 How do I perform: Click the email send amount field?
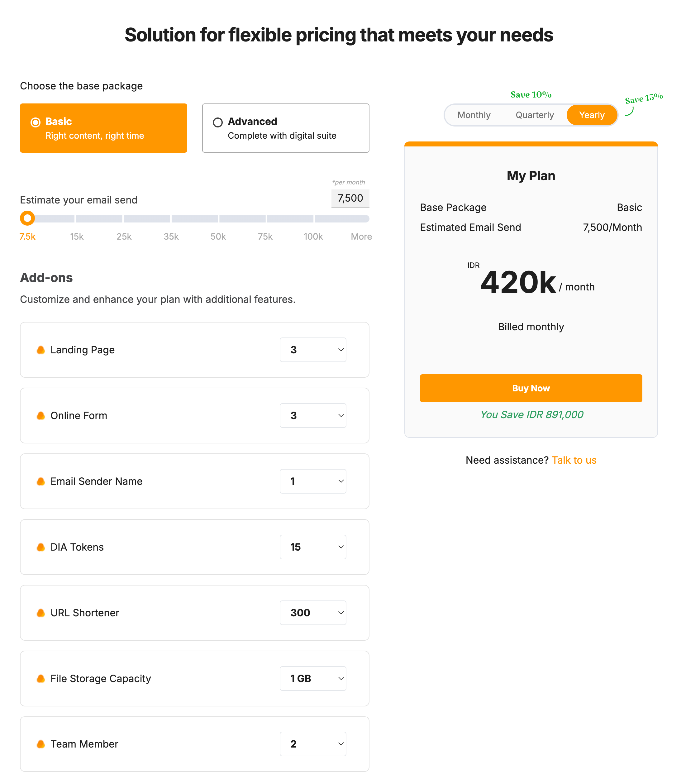[350, 198]
